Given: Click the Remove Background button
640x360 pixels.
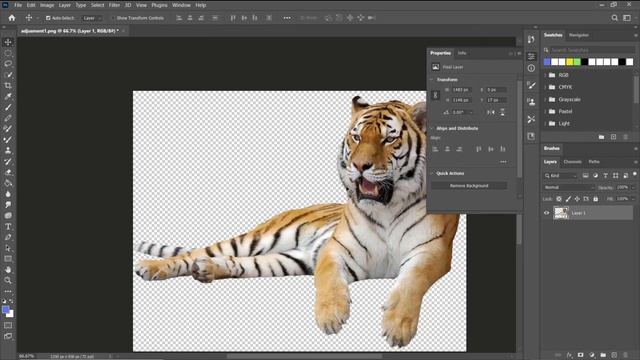Looking at the screenshot, I should [469, 186].
